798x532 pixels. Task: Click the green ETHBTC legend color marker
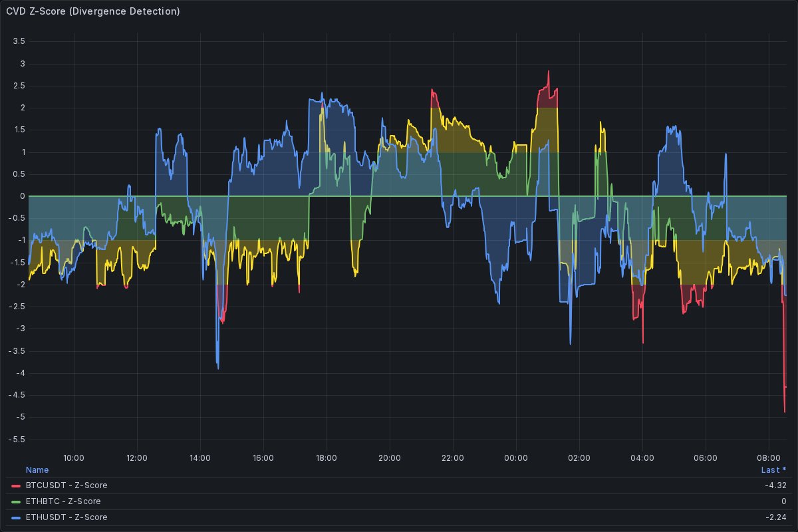tap(17, 501)
